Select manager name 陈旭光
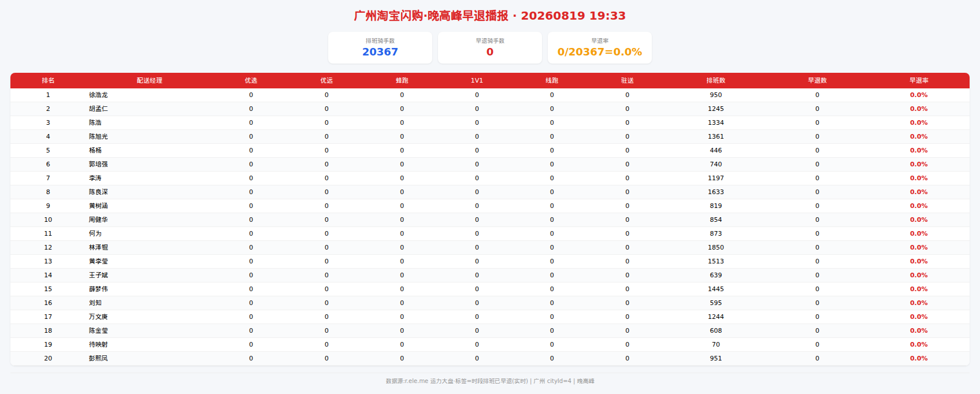 pos(98,136)
